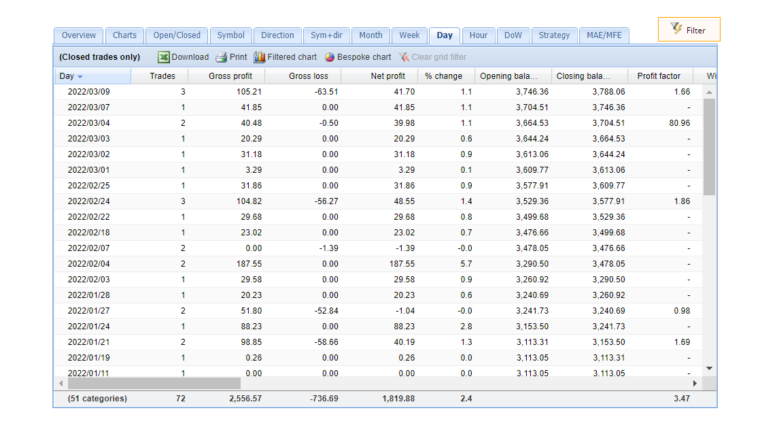Click the vertical scrollbar up arrow

coord(709,92)
